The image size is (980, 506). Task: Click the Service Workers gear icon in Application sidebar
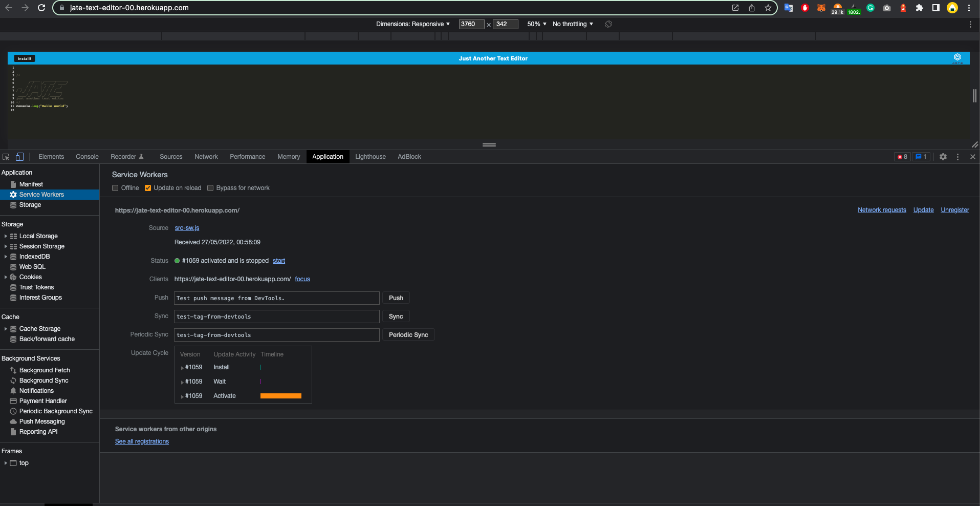13,194
